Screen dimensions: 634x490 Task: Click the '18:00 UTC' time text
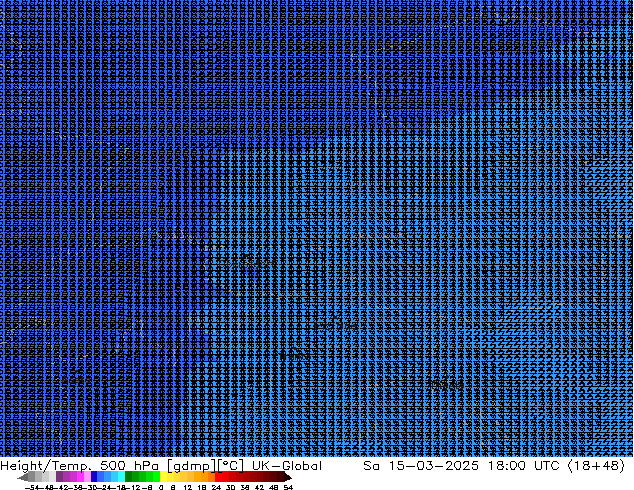coord(523,466)
